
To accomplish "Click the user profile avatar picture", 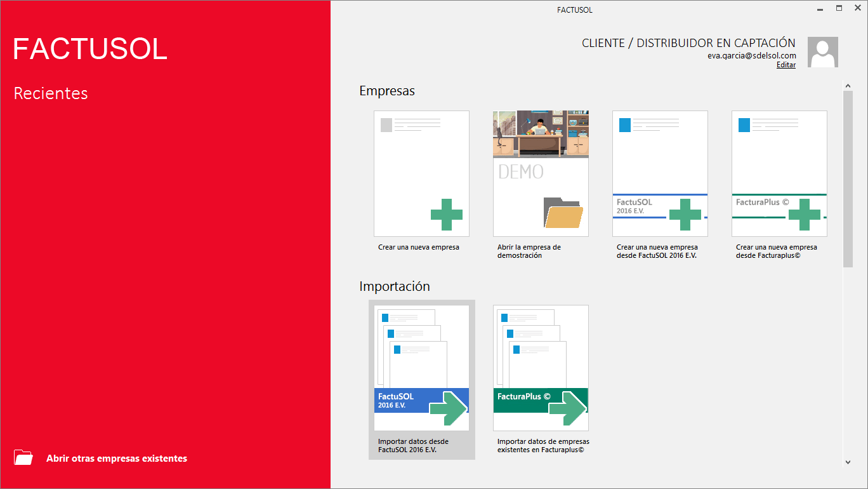I will coord(822,52).
